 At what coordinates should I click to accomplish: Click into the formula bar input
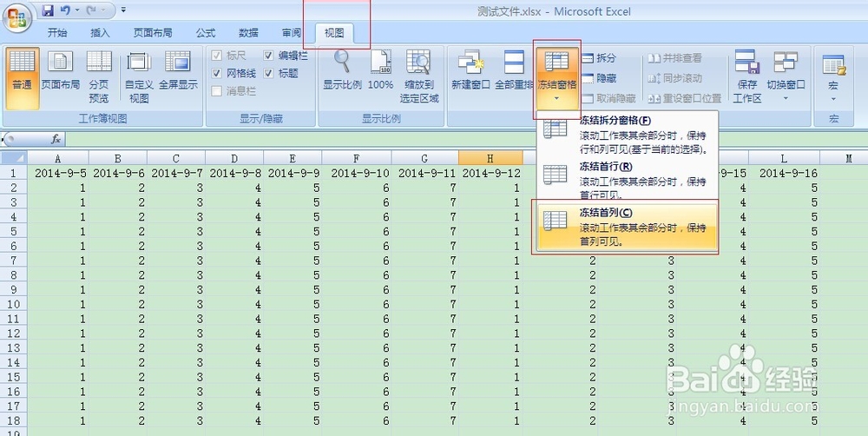coord(465,138)
